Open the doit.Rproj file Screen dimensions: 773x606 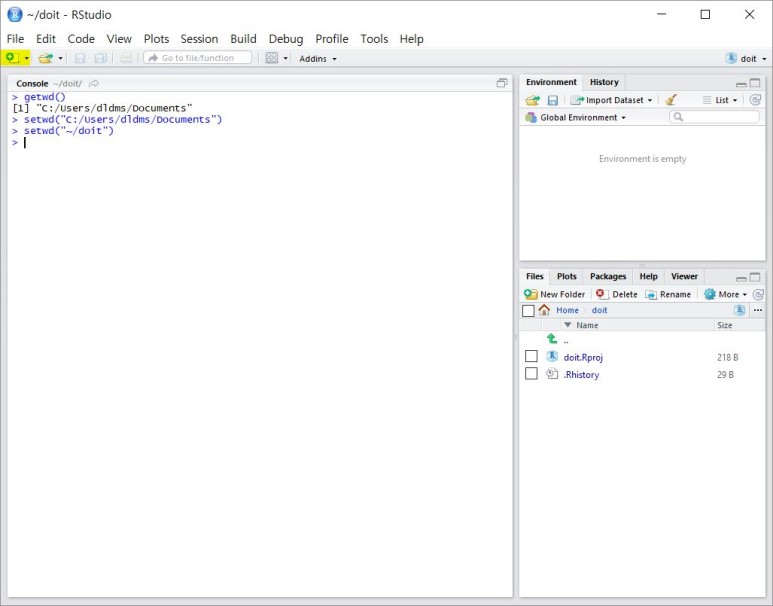(x=583, y=357)
